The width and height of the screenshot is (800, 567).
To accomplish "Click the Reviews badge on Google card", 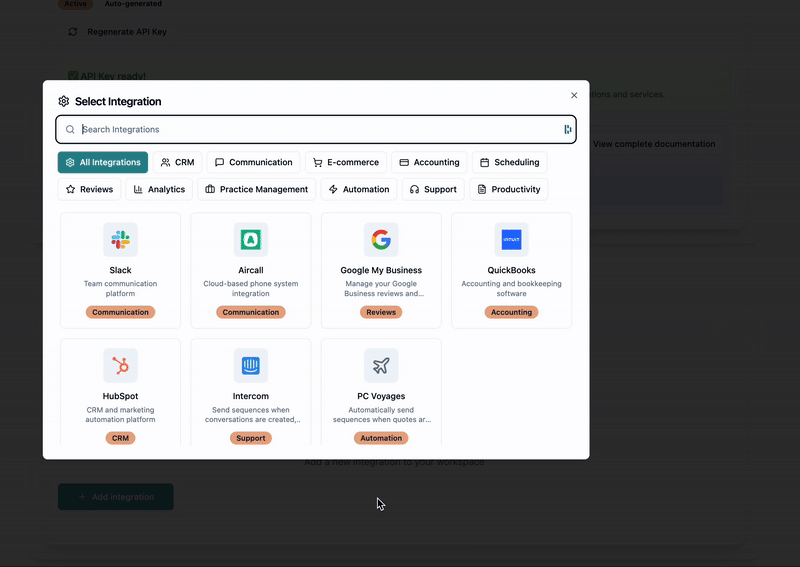I will pyautogui.click(x=381, y=312).
